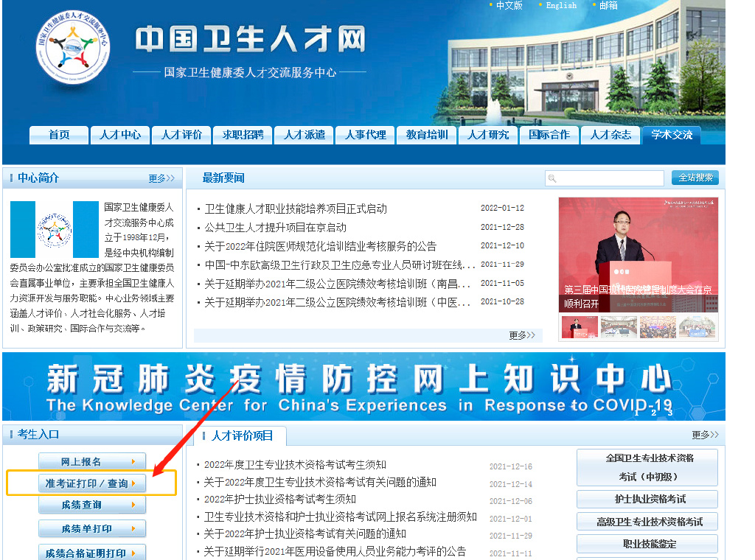Click the 网上报名 button

(x=92, y=462)
